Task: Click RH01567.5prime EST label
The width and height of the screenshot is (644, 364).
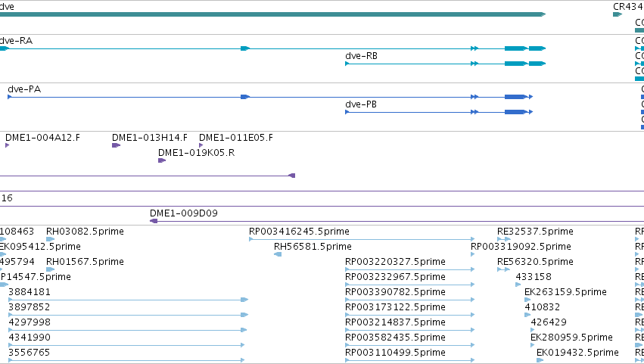Action: click(x=85, y=262)
